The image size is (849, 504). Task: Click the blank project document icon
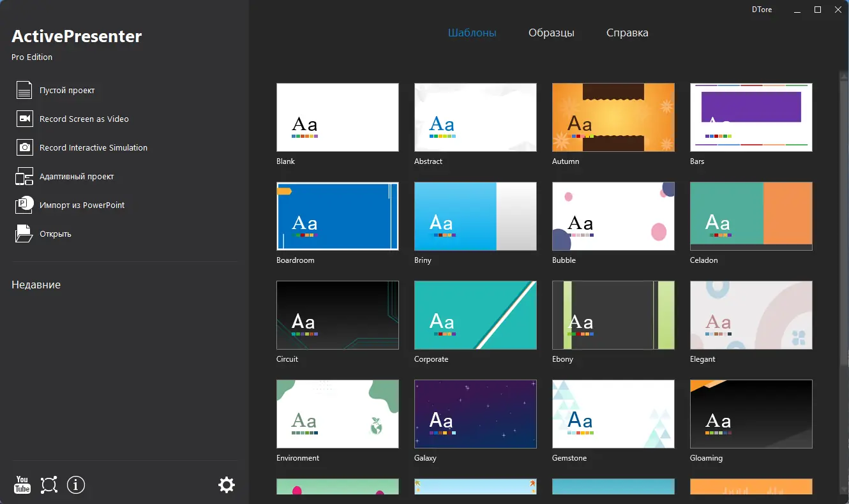point(24,90)
